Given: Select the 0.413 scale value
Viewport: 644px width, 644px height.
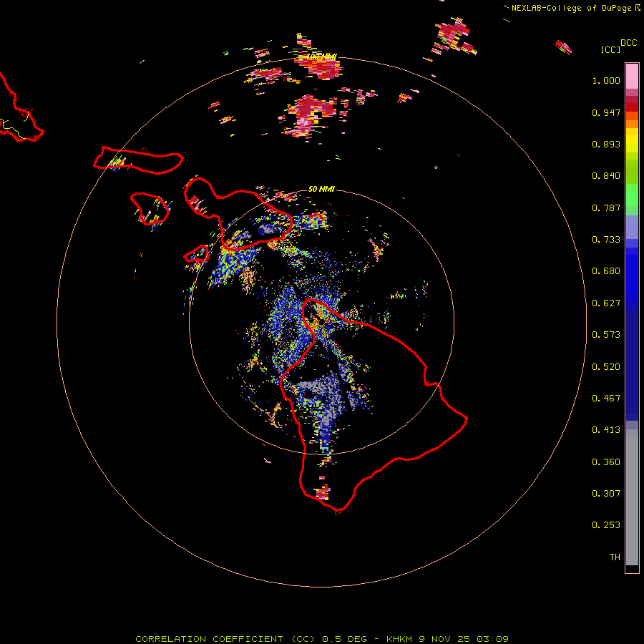Looking at the screenshot, I should [606, 430].
